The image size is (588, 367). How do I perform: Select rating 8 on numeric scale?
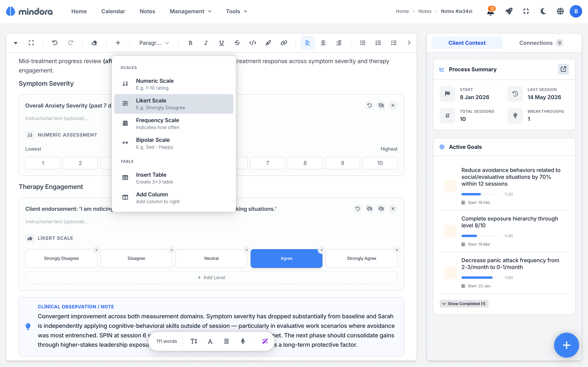pos(305,163)
